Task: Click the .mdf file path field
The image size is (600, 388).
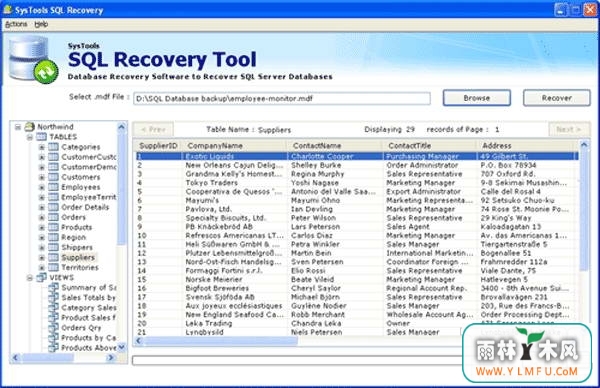Action: pyautogui.click(x=282, y=98)
